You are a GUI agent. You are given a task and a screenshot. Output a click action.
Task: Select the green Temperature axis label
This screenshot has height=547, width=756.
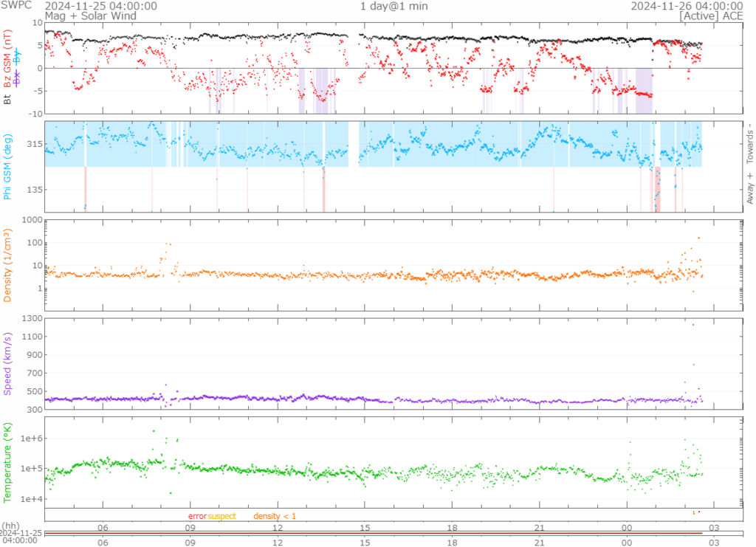click(x=8, y=461)
